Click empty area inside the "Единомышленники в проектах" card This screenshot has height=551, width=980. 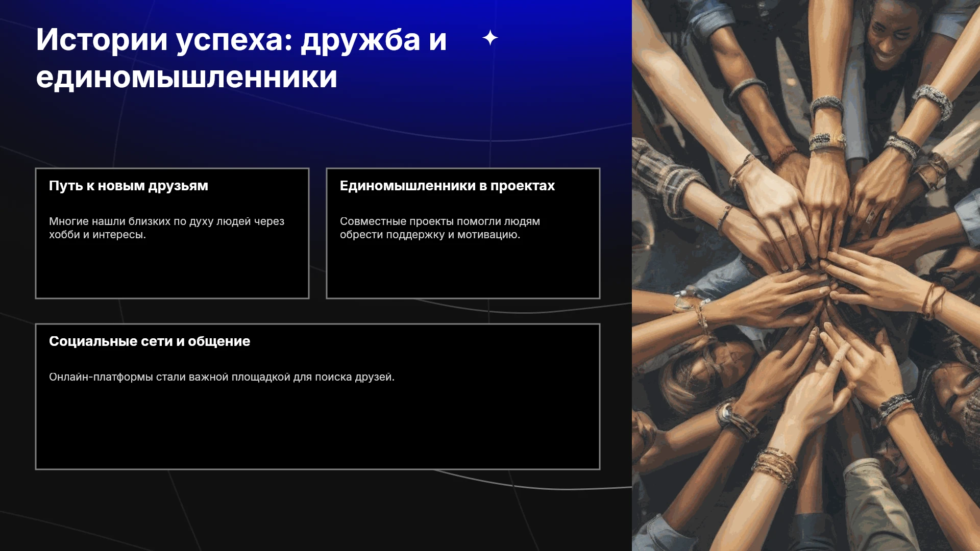[463, 270]
